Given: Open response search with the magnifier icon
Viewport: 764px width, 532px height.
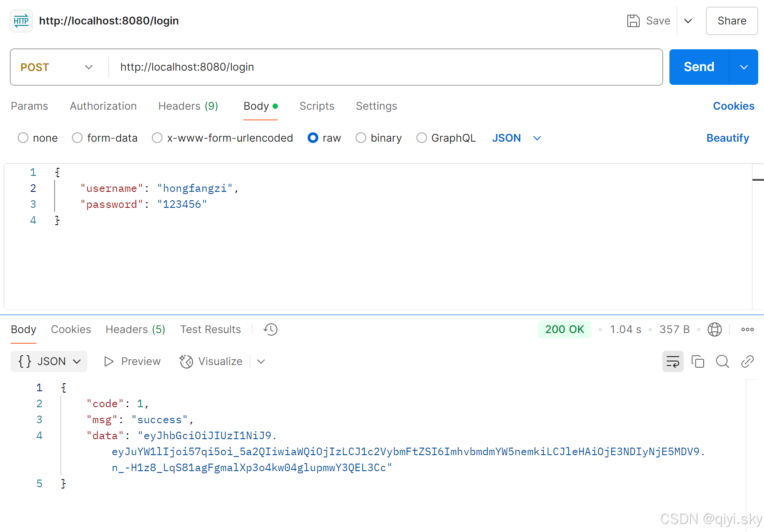Looking at the screenshot, I should [x=722, y=361].
